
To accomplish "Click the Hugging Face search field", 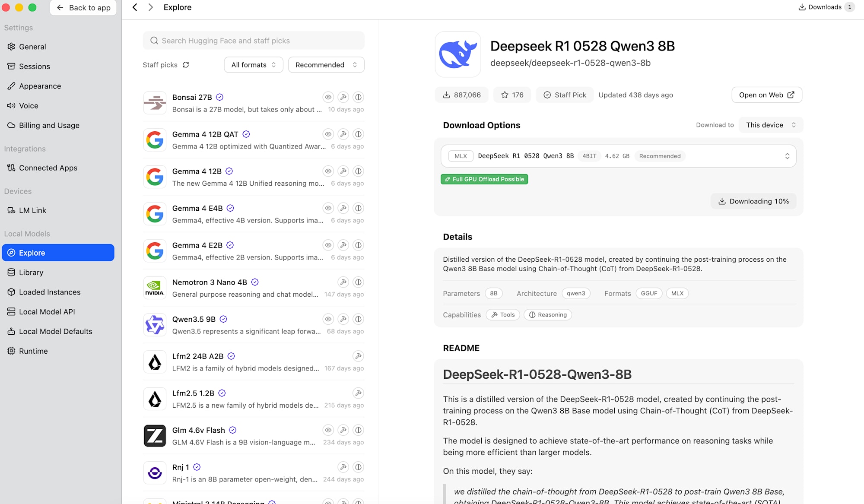I will [x=254, y=41].
